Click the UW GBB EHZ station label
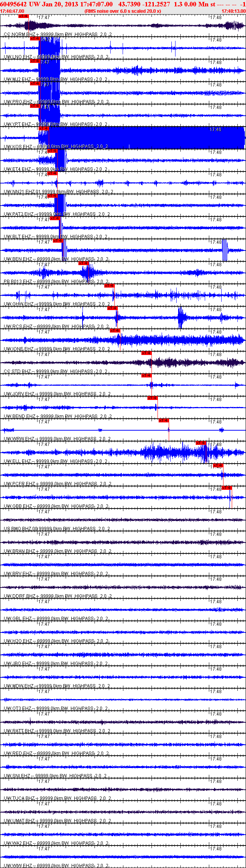The height and width of the screenshot is (868, 246). click(56, 506)
